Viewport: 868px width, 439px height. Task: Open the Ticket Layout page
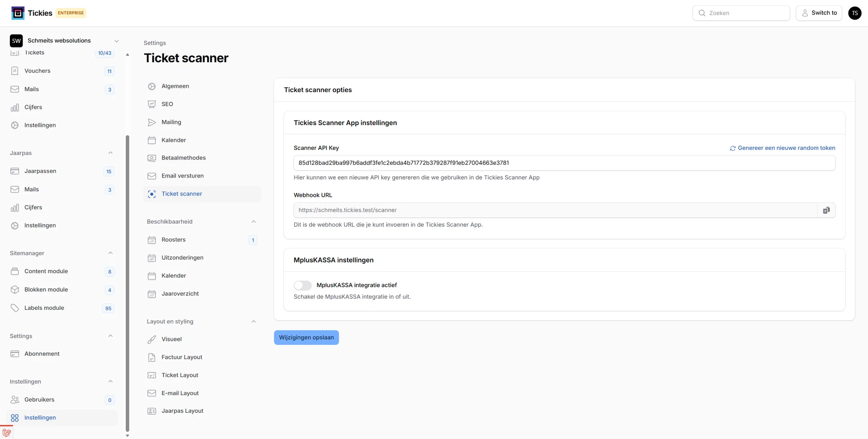coord(179,375)
